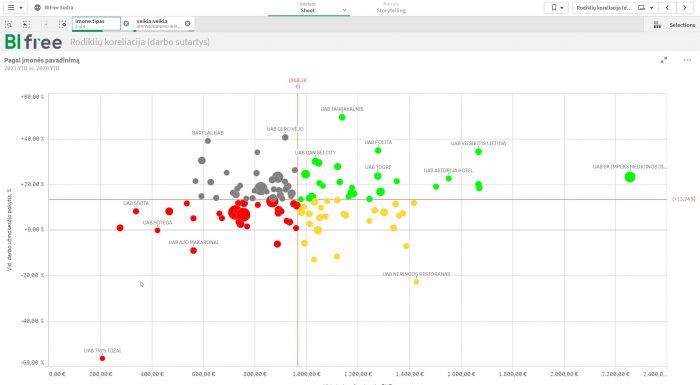The height and width of the screenshot is (385, 700).
Task: Click the sheet title Rodiklių koreliacija (darbo sutartys)
Action: pyautogui.click(x=140, y=42)
